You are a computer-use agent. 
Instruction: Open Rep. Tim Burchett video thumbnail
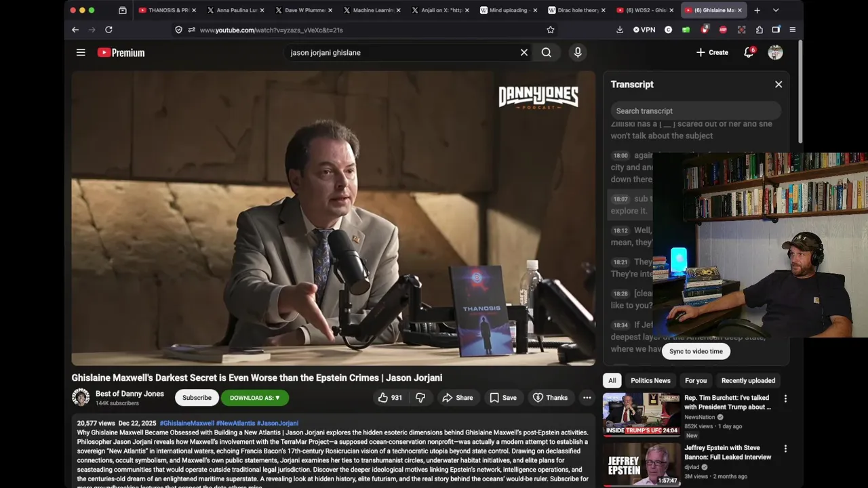coord(642,414)
